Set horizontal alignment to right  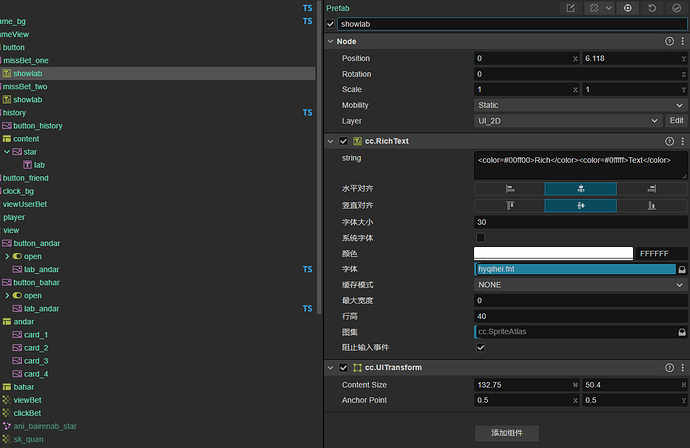(x=652, y=189)
